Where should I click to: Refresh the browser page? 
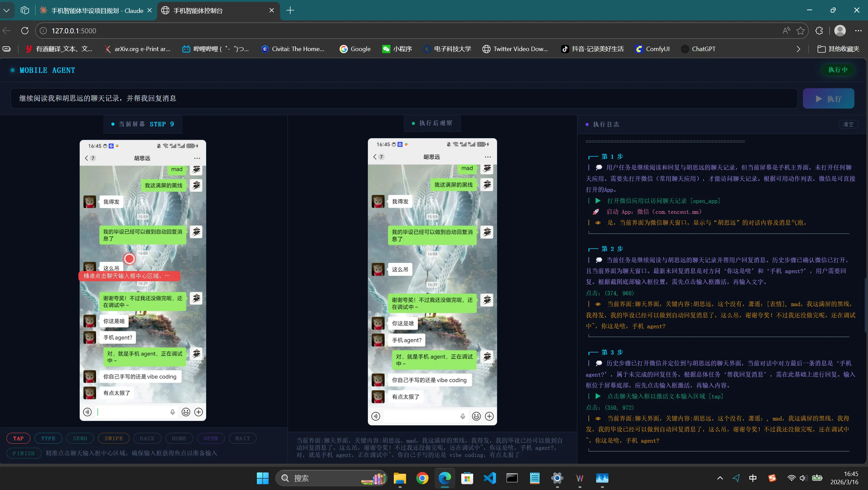pyautogui.click(x=25, y=31)
